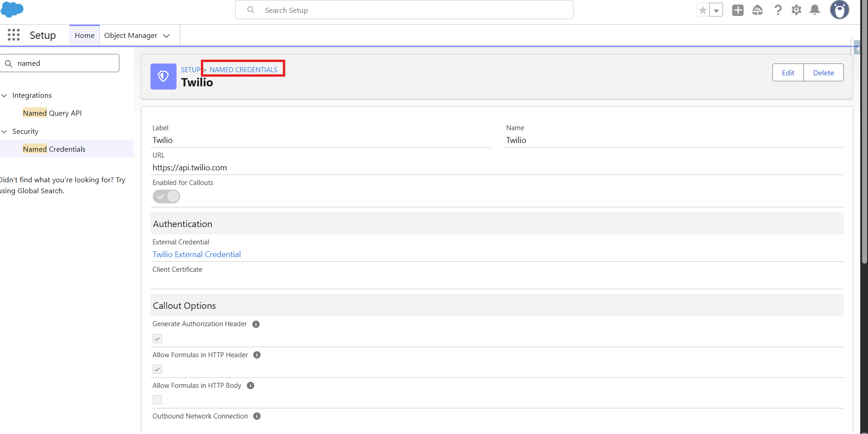The image size is (868, 434).
Task: Open the favorites list dropdown arrow
Action: tap(716, 10)
